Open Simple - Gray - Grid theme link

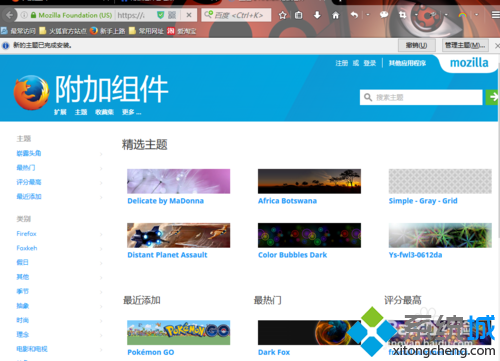click(423, 201)
